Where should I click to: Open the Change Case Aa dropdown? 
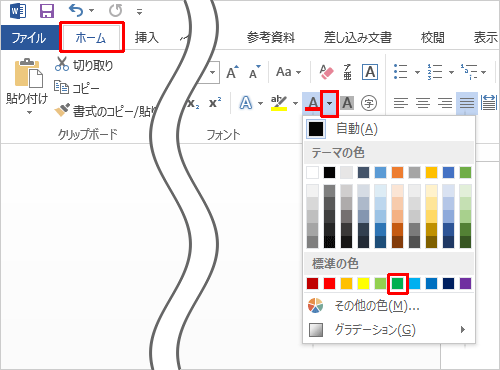288,72
